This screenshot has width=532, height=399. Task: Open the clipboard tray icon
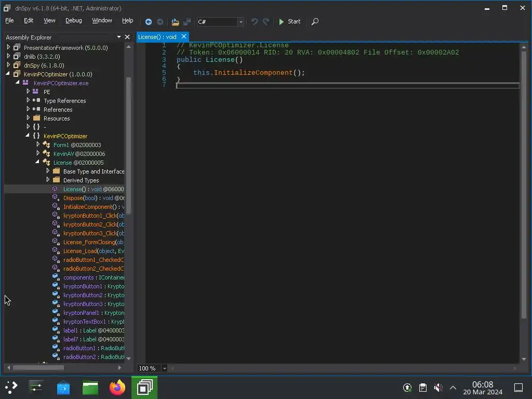(x=423, y=388)
